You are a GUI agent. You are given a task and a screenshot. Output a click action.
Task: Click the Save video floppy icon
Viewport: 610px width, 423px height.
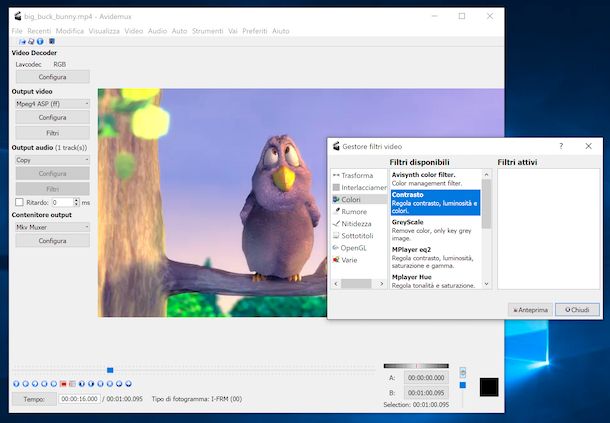click(x=31, y=41)
